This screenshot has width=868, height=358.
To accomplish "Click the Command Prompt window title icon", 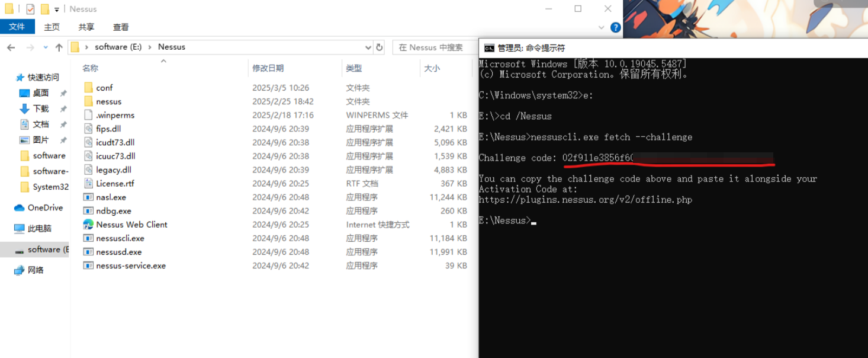I will click(489, 48).
